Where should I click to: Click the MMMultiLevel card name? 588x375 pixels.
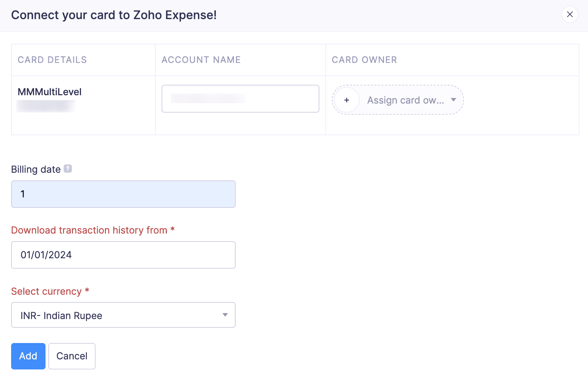(49, 91)
